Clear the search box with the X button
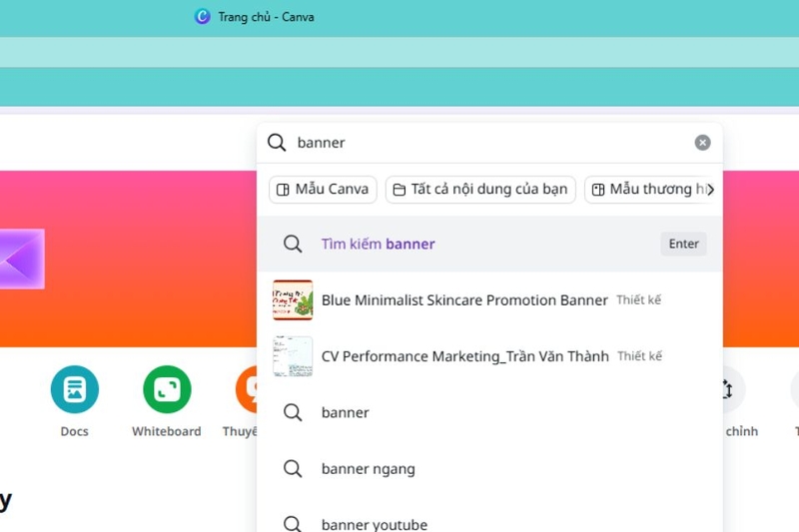The image size is (799, 532). [703, 143]
